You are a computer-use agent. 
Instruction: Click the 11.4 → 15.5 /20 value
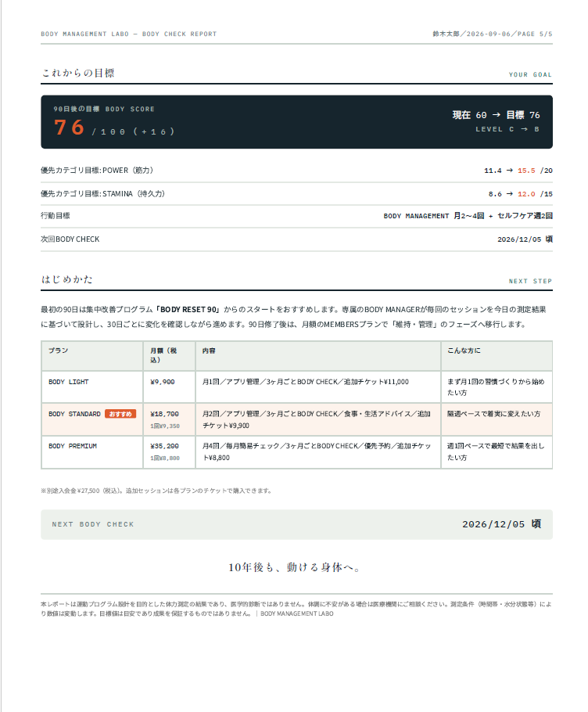click(x=518, y=171)
